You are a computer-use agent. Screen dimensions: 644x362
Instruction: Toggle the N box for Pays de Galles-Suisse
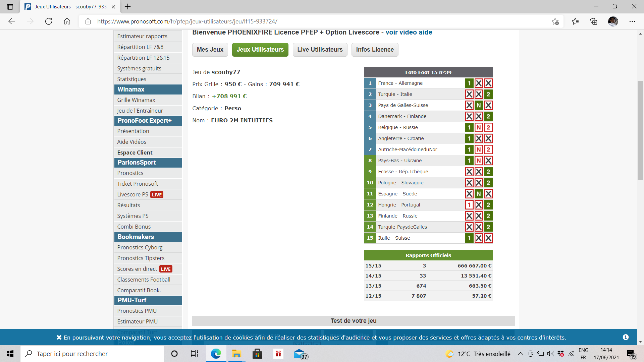pos(479,105)
